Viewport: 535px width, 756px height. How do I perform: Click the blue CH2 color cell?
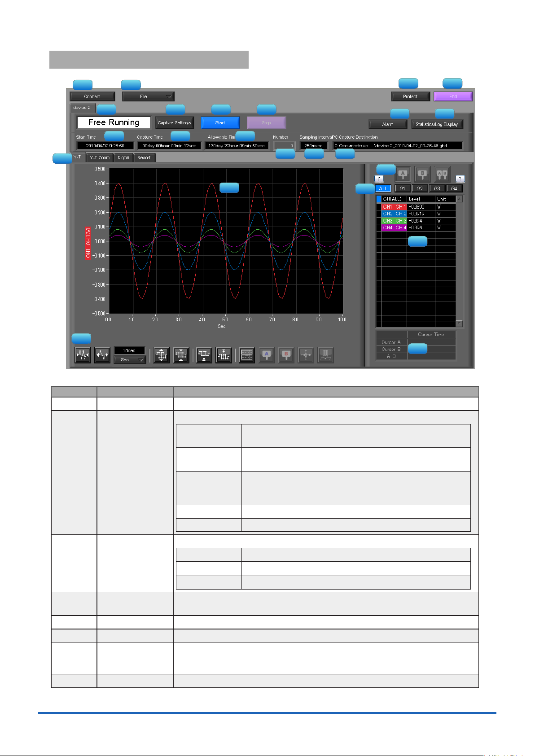(x=394, y=214)
